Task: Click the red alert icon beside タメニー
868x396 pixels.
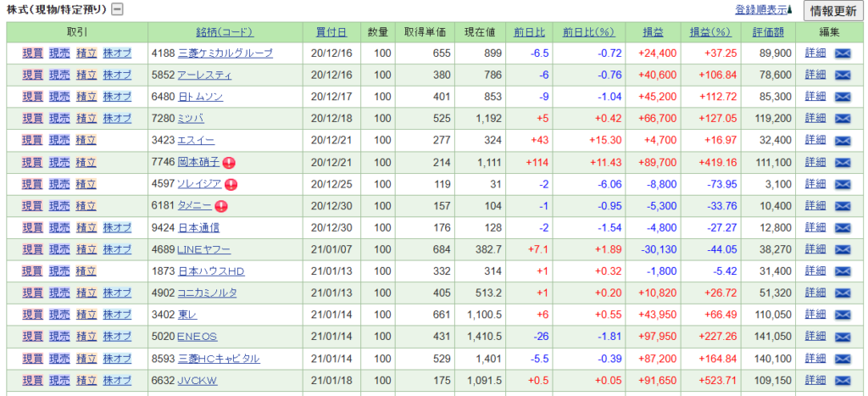Action: 221,205
